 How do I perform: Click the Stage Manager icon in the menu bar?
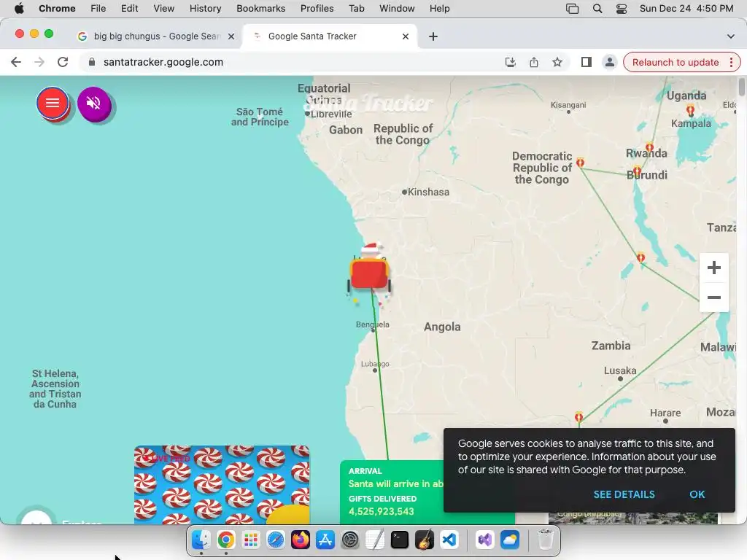click(x=572, y=9)
